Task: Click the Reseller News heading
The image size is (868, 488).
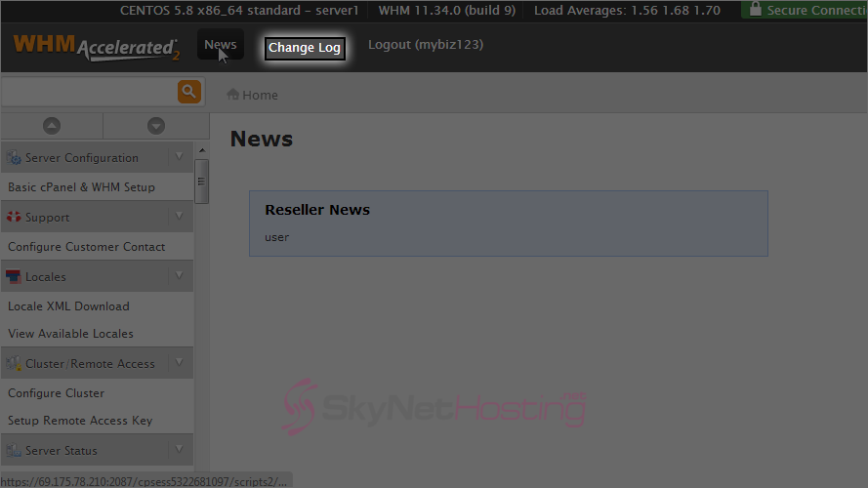Action: 317,210
